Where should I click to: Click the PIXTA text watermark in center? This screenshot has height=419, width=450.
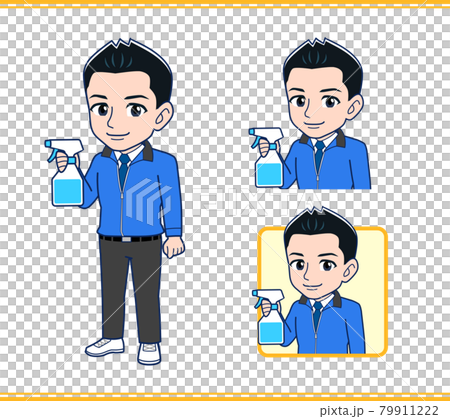point(257,202)
